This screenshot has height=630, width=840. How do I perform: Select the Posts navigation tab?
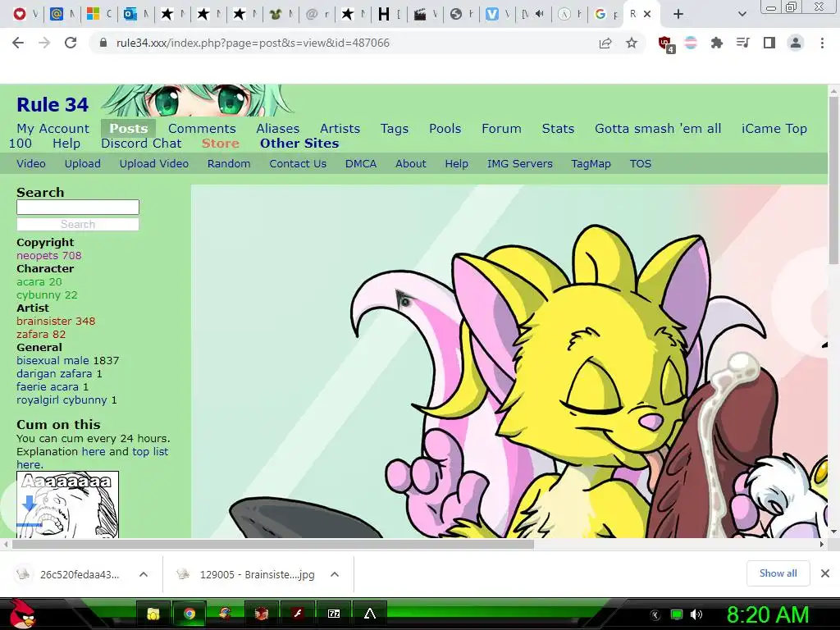(x=129, y=129)
